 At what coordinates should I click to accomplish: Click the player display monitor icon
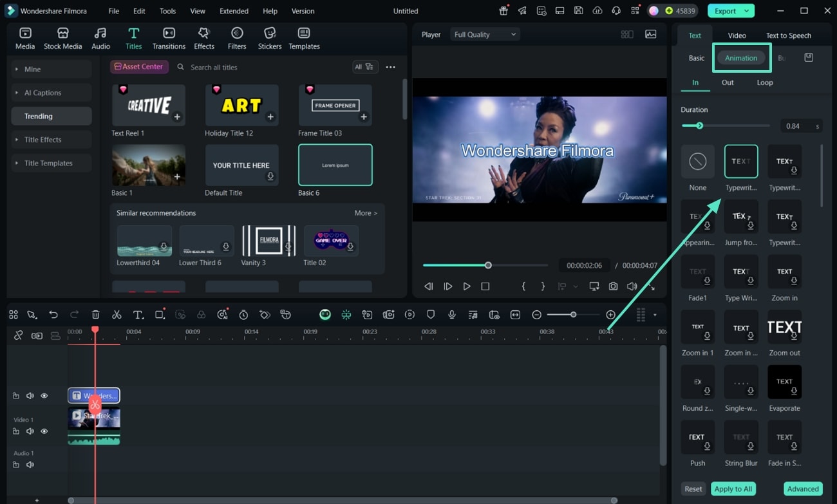(x=594, y=286)
